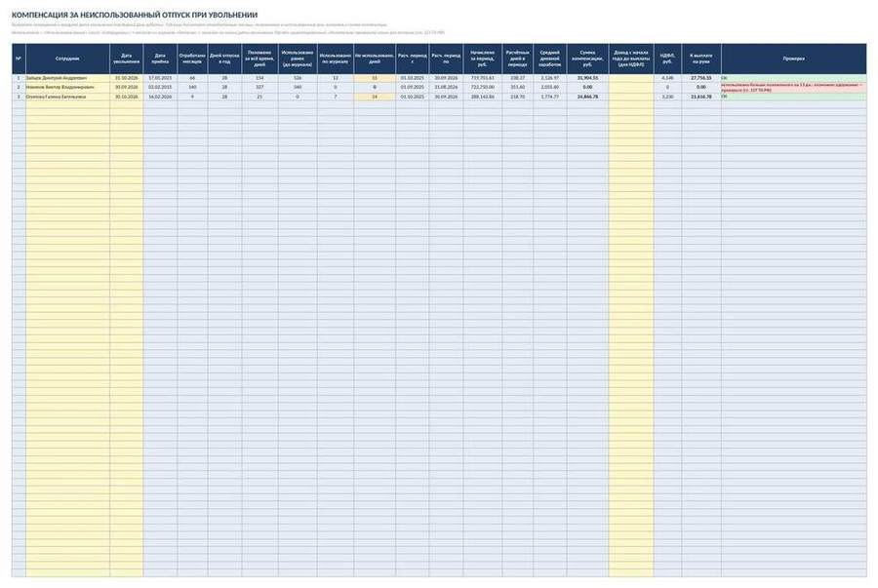Click the compensation value 31,904.55

[x=587, y=78]
